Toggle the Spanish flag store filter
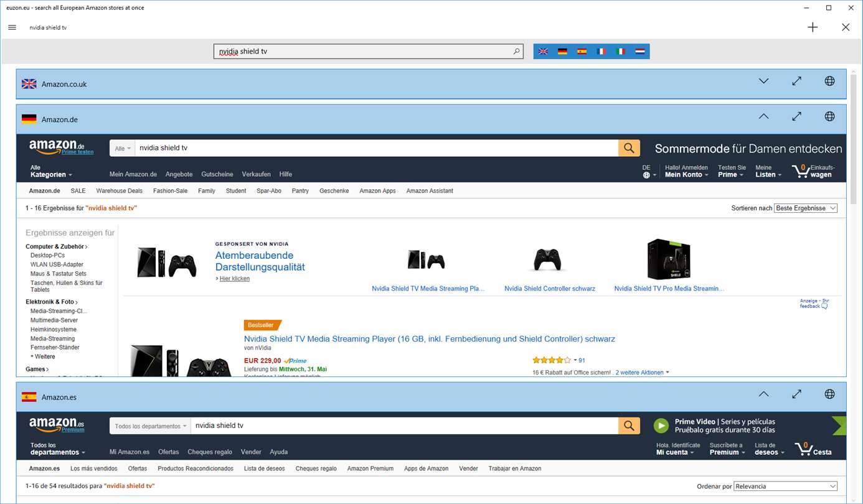Viewport: 863px width, 504px height. click(x=582, y=52)
